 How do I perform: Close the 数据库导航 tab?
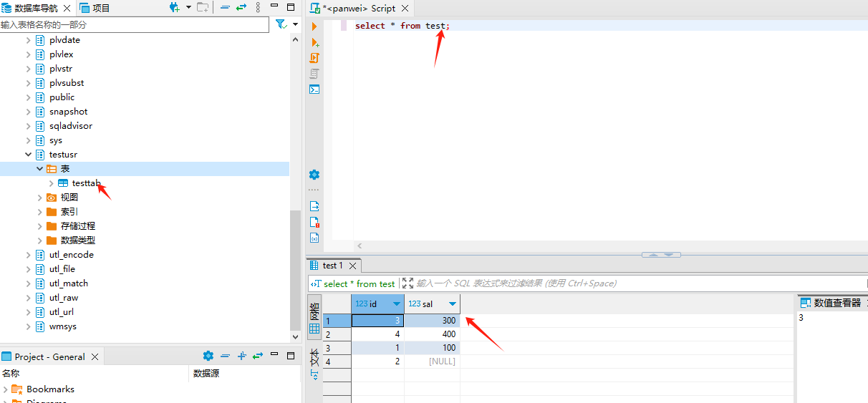(x=67, y=8)
